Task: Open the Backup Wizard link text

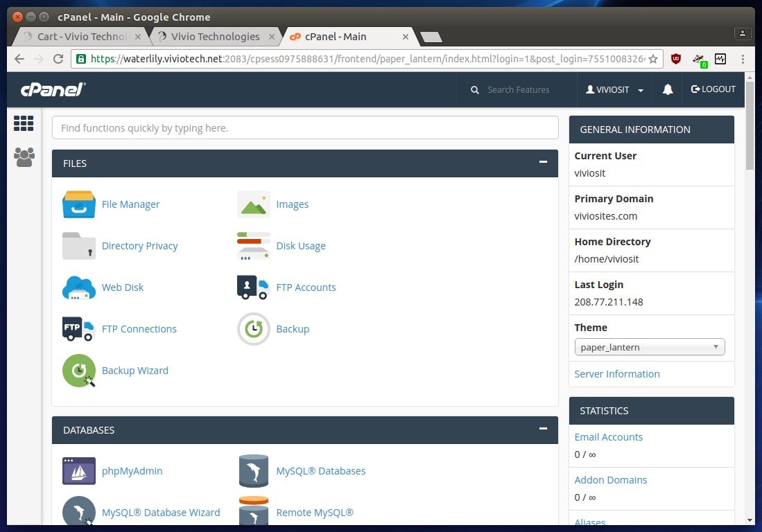Action: point(135,371)
